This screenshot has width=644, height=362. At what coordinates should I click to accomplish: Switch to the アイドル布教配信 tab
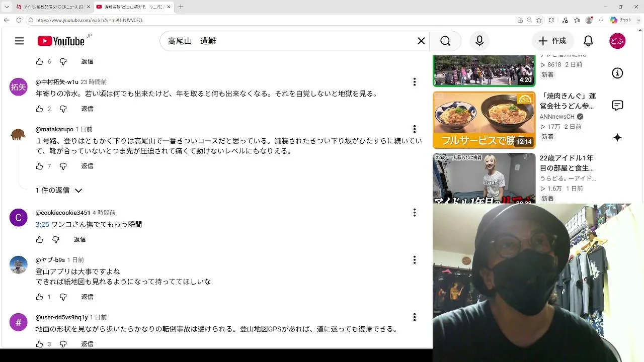pos(53,7)
